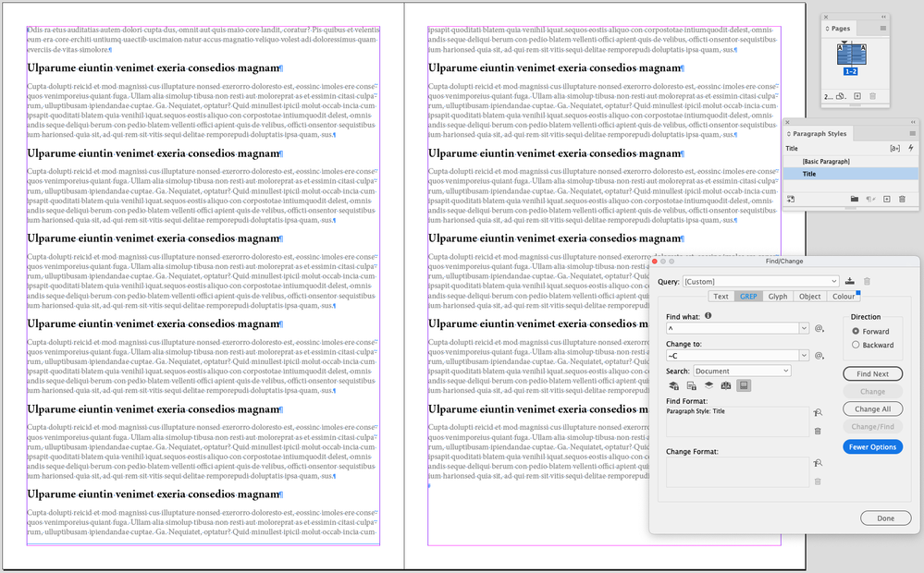Create a new page in Pages panel

(857, 96)
